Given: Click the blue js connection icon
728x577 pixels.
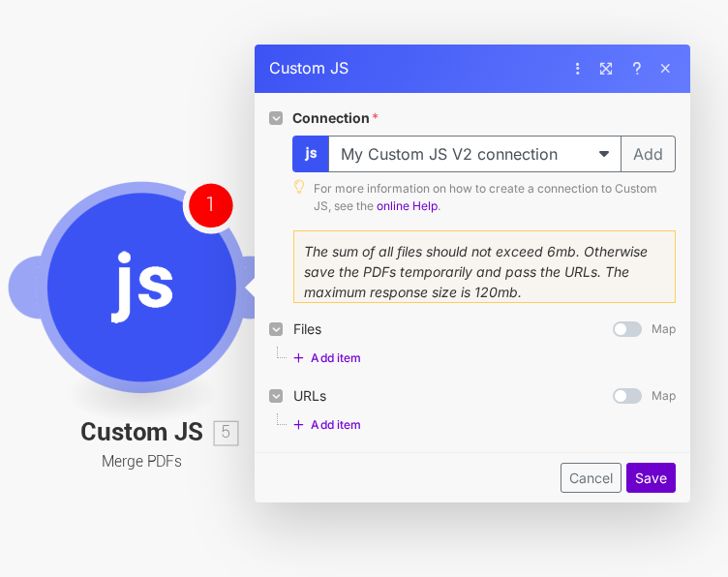Looking at the screenshot, I should 311,154.
